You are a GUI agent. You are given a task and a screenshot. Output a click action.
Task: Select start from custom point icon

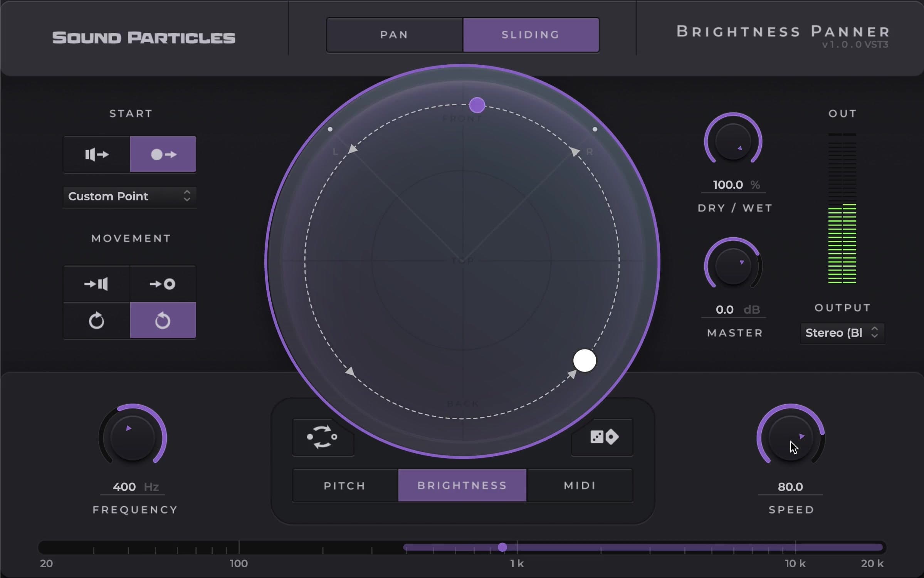[163, 154]
